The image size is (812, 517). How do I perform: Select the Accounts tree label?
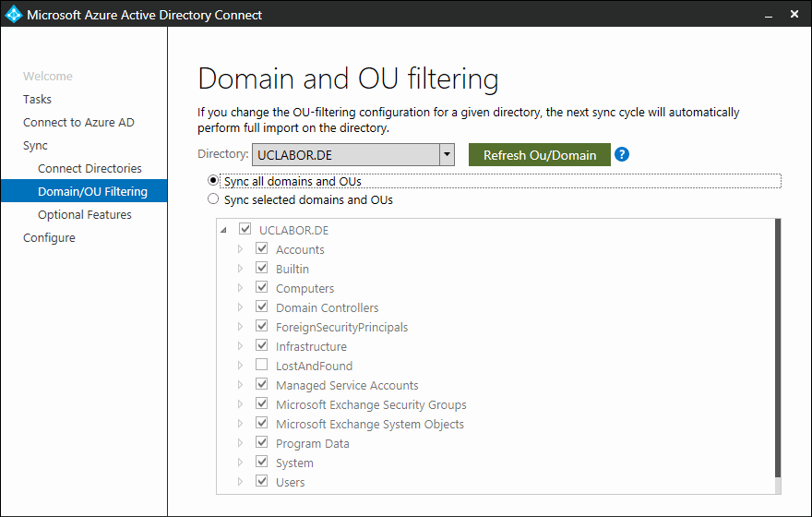pos(300,249)
